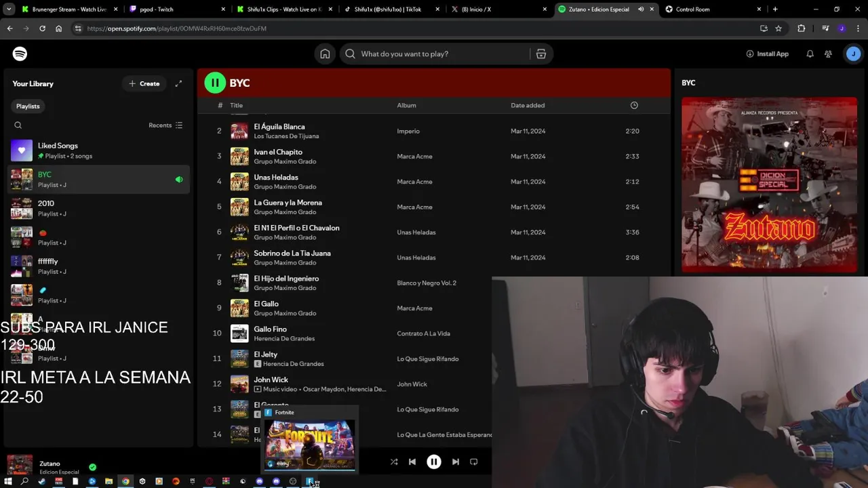Open a new browser tab
The image size is (868, 488).
775,9
